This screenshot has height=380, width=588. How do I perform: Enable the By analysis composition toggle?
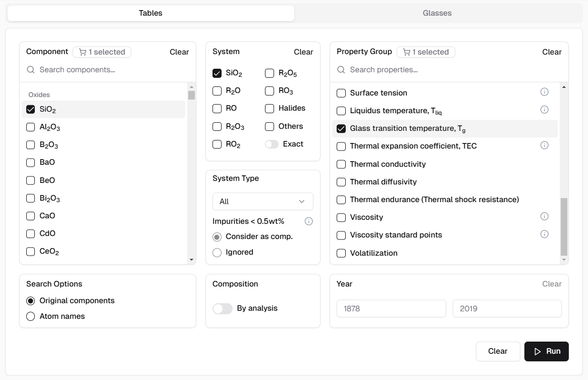click(223, 309)
